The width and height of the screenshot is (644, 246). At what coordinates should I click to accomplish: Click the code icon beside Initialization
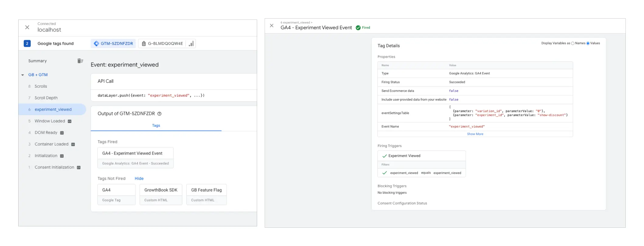point(62,156)
